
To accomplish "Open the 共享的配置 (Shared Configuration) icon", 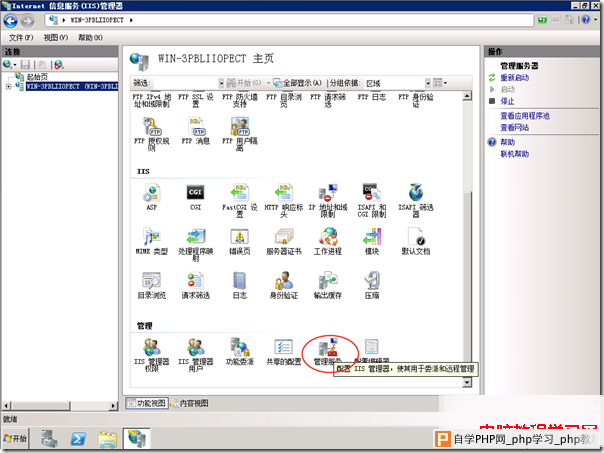I will click(283, 348).
